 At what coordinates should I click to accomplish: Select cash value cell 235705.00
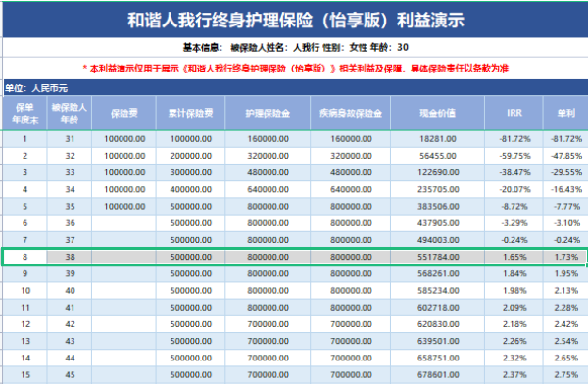coord(438,190)
